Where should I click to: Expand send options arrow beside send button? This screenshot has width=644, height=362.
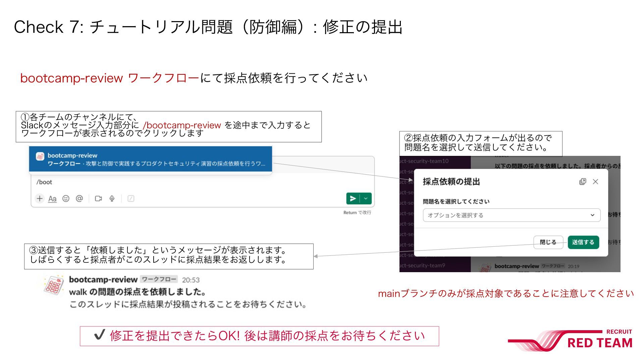[x=366, y=198]
